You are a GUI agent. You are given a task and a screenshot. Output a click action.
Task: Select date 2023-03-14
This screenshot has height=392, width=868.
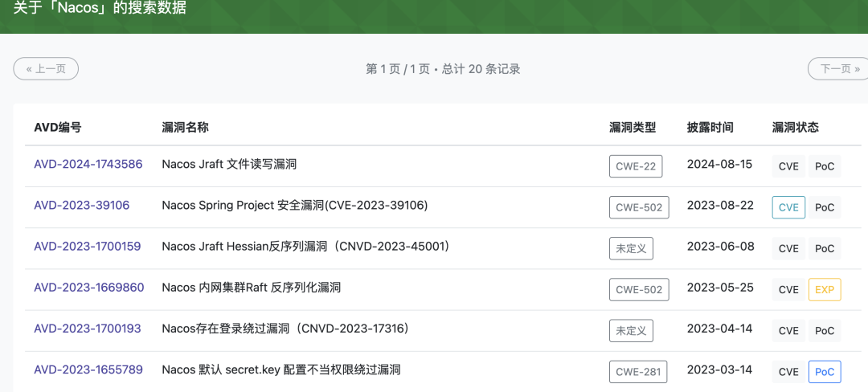719,370
